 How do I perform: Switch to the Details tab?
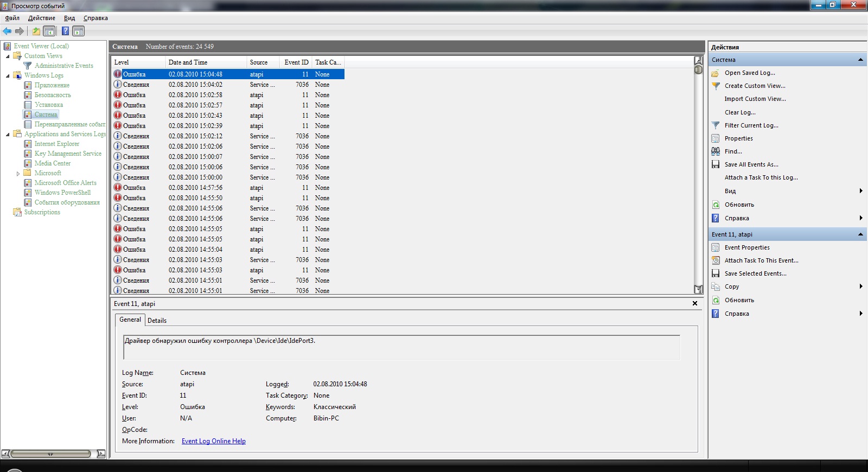click(157, 321)
